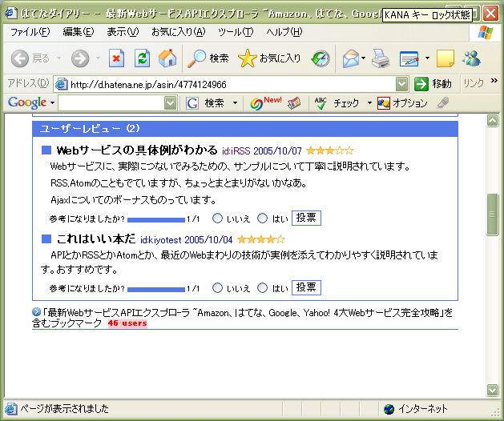Open the お気に入り(A) menu
The height and width of the screenshot is (421, 504).
click(179, 32)
